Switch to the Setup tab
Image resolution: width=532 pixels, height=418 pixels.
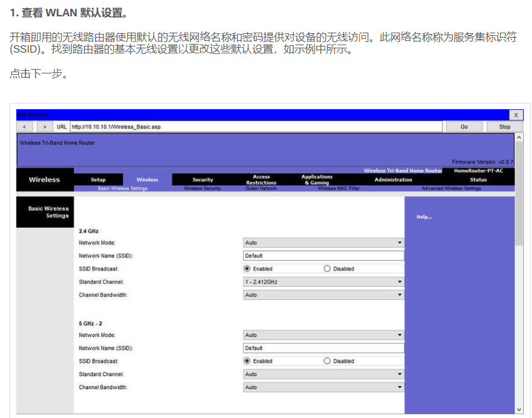(x=98, y=179)
